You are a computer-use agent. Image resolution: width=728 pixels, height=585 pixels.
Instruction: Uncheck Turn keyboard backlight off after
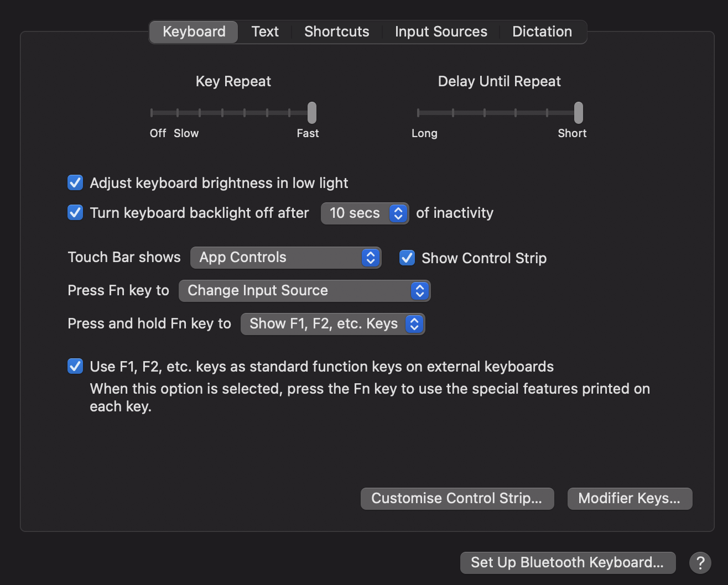pos(75,213)
